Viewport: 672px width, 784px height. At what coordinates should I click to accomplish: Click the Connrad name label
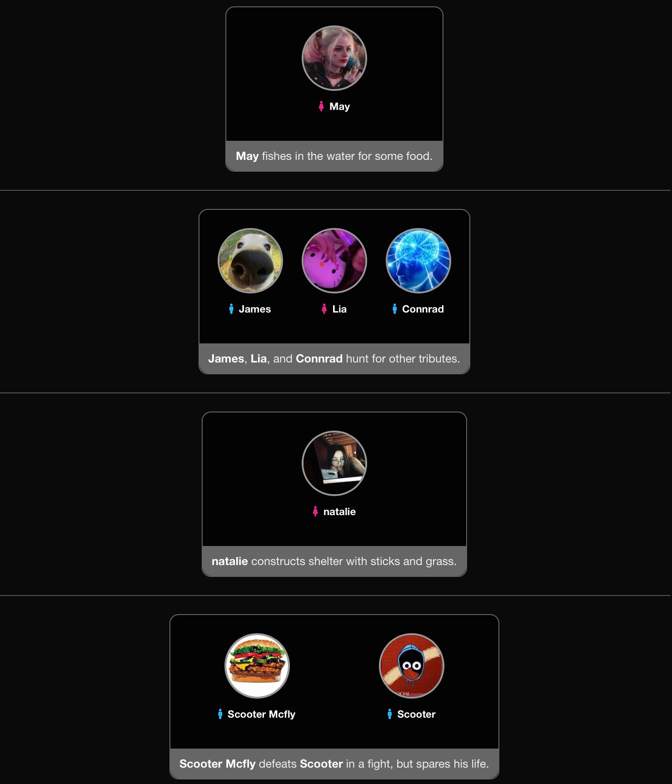click(423, 309)
